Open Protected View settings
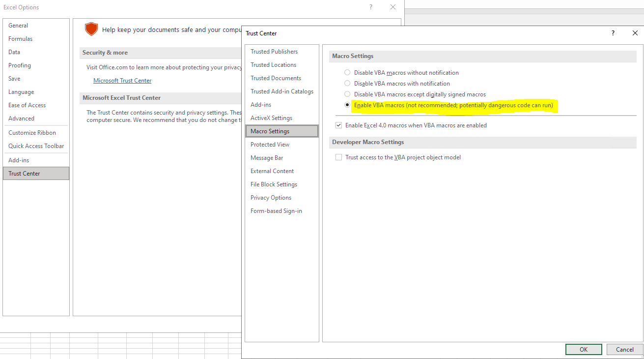 (x=281, y=145)
